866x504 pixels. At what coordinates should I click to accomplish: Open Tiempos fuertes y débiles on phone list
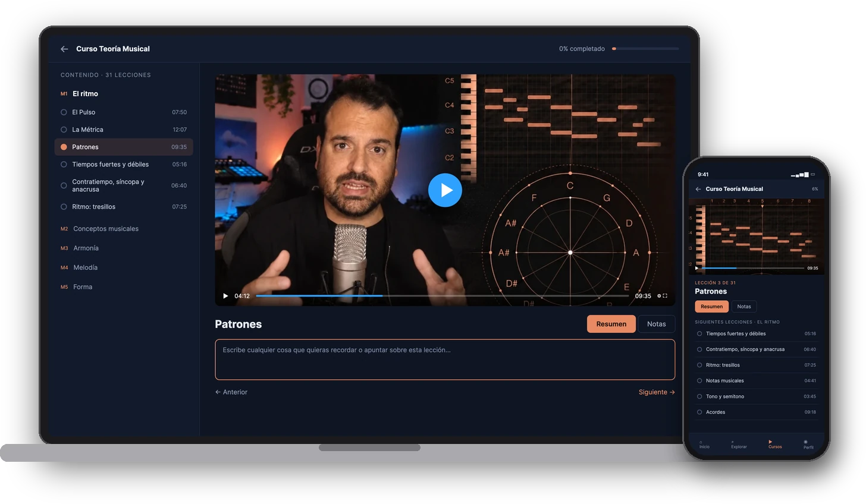[757, 334]
